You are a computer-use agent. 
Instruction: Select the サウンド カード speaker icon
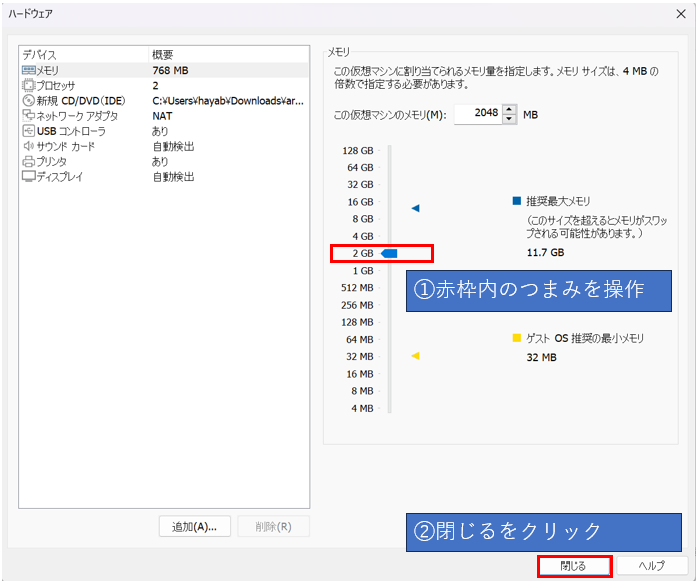coord(29,146)
